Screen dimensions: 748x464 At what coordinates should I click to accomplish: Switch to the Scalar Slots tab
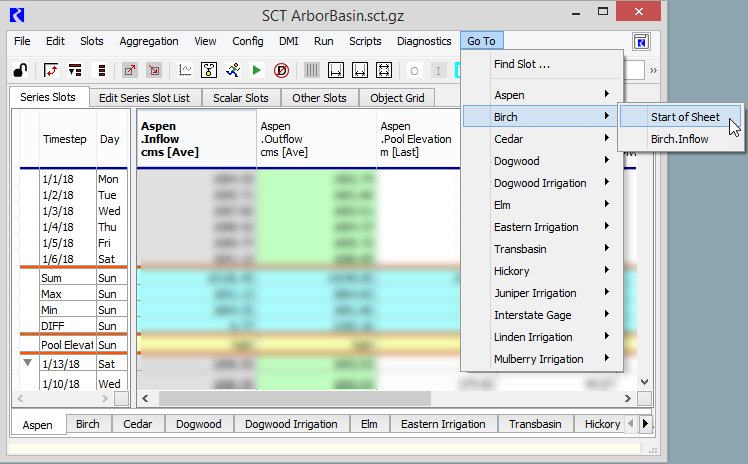coord(241,98)
